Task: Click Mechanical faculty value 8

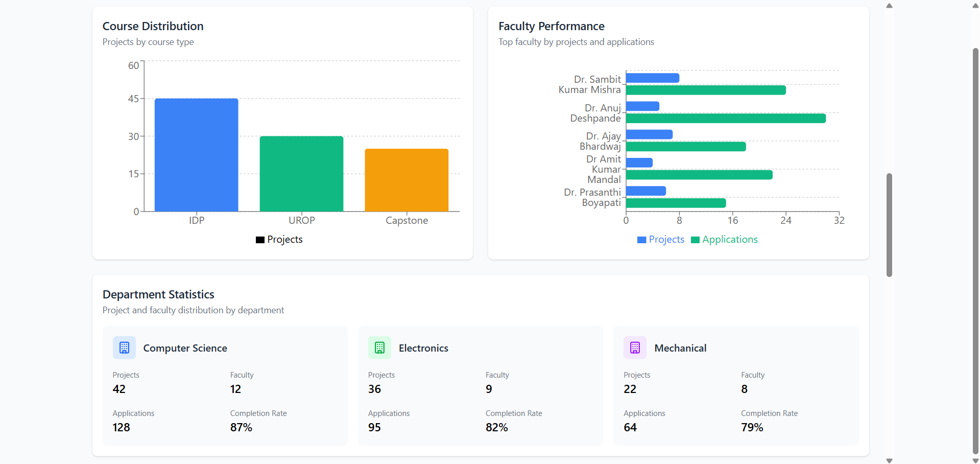Action: (x=745, y=389)
